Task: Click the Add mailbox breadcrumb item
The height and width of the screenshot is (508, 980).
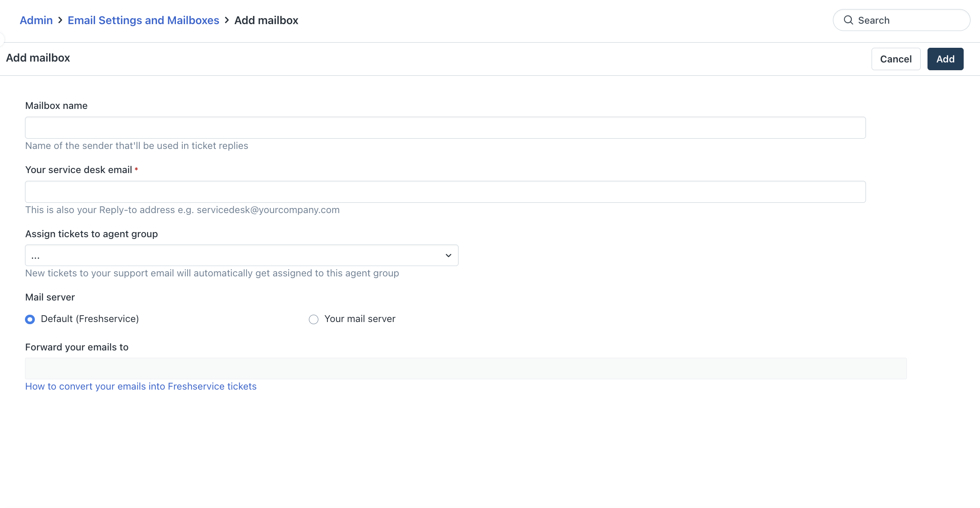Action: coord(266,20)
